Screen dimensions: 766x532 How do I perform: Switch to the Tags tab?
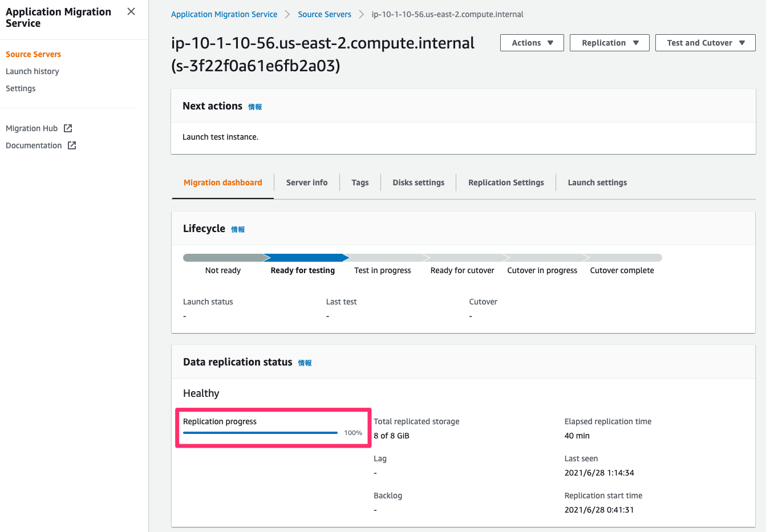(360, 182)
